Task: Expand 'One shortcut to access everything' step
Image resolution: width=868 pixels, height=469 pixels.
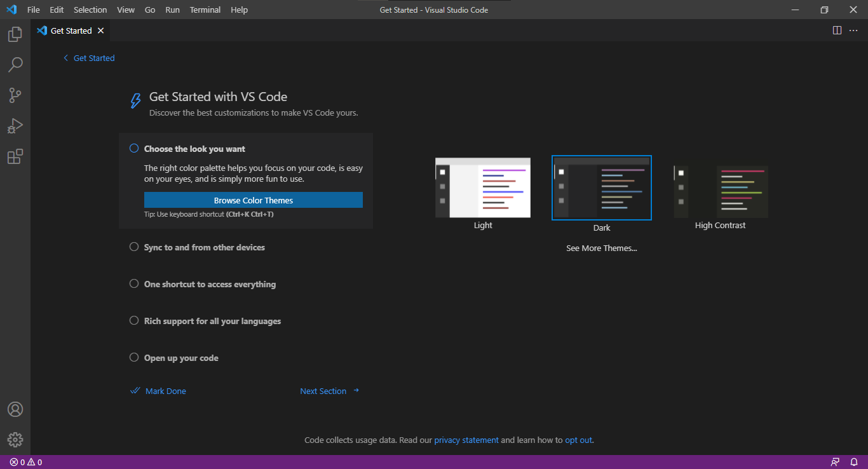Action: (210, 284)
